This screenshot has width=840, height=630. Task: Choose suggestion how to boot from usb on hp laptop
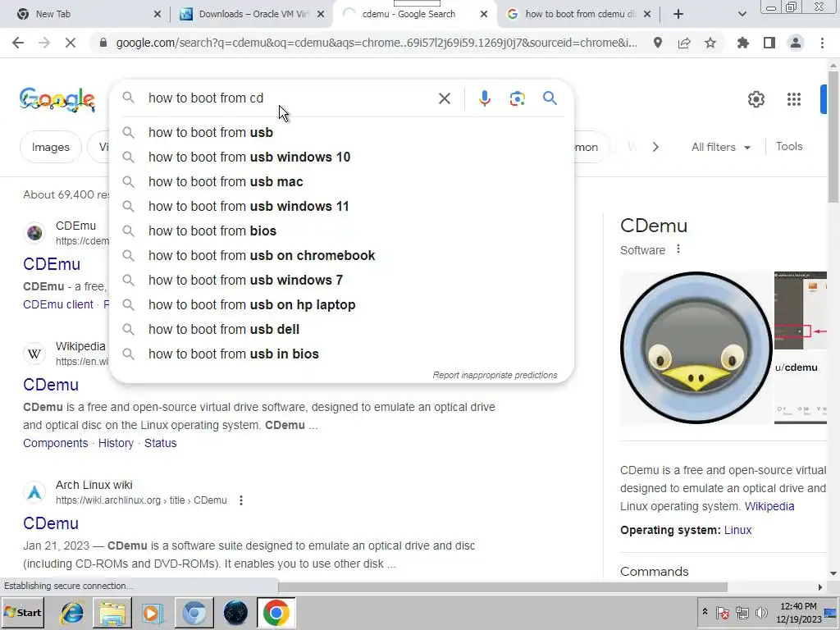(x=340, y=305)
